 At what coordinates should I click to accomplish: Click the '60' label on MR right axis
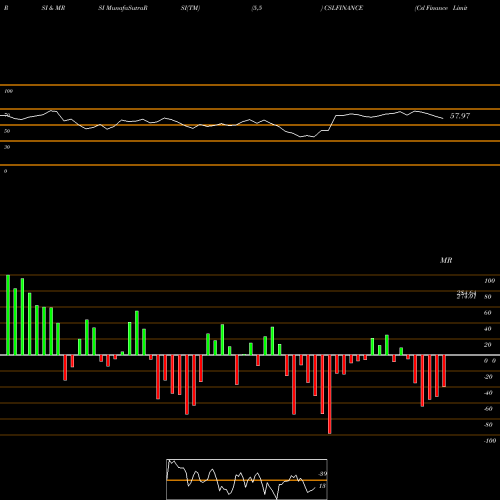click(x=488, y=313)
